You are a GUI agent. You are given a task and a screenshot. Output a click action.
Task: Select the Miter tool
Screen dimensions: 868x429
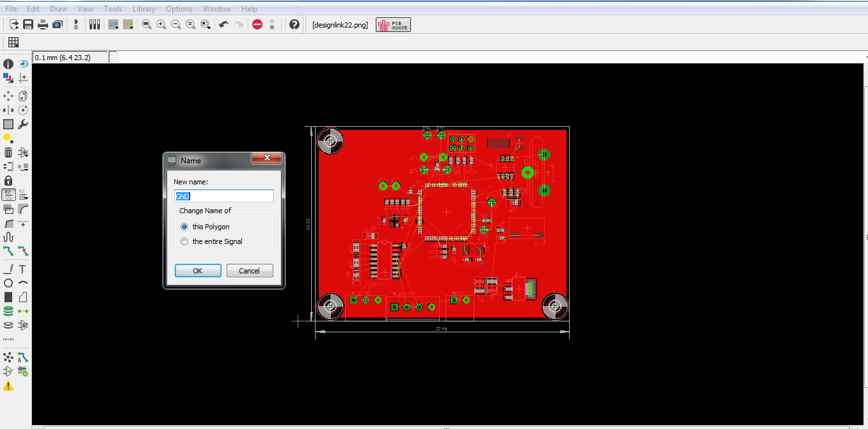(23, 209)
